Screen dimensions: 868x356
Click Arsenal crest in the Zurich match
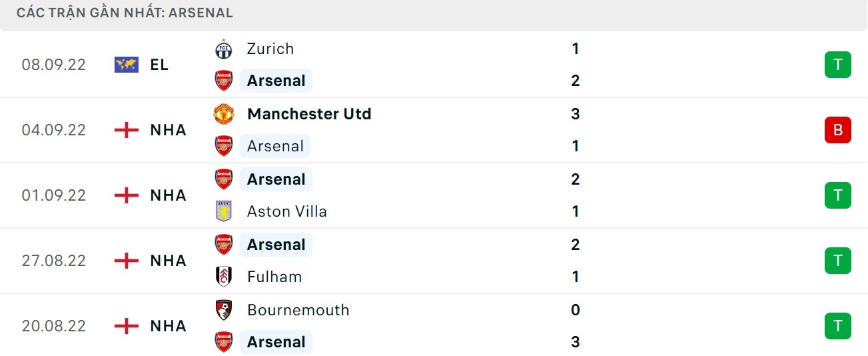tap(224, 81)
